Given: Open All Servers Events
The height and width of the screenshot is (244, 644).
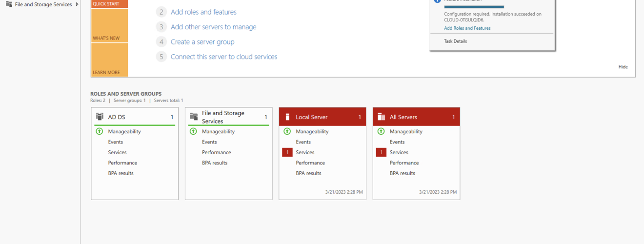Looking at the screenshot, I should coord(397,142).
